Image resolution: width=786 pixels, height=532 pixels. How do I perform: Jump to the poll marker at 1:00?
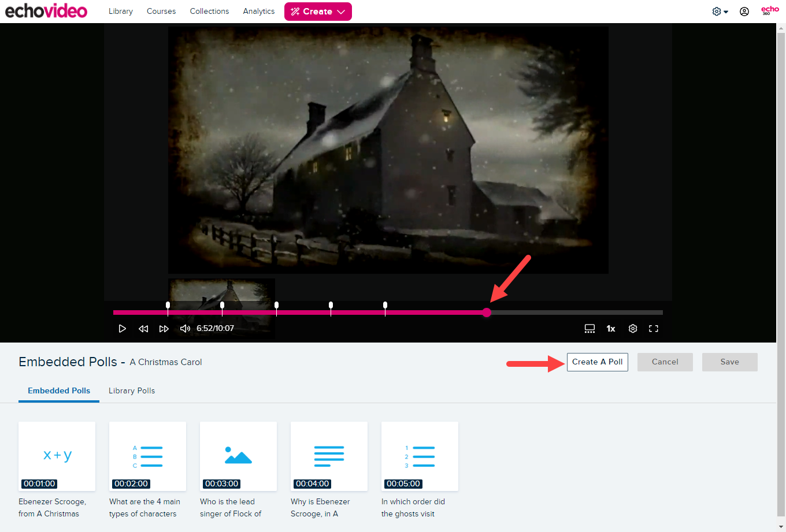168,306
